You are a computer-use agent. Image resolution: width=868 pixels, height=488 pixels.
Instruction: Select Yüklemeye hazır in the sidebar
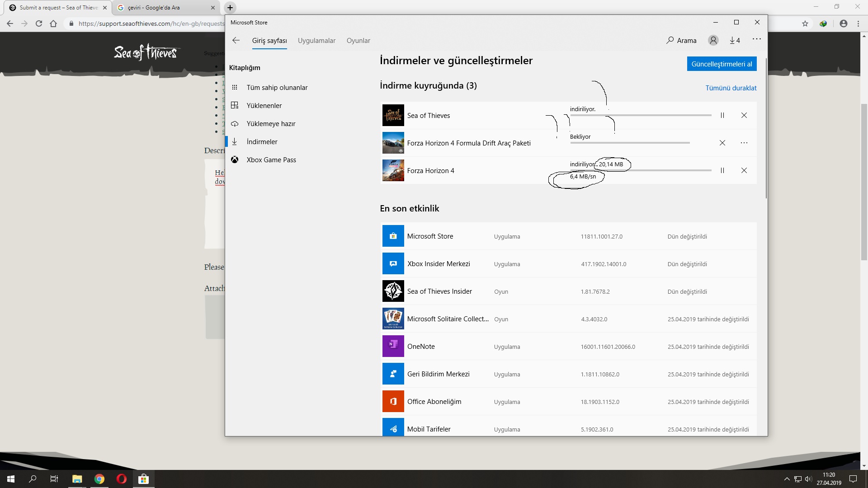point(271,124)
